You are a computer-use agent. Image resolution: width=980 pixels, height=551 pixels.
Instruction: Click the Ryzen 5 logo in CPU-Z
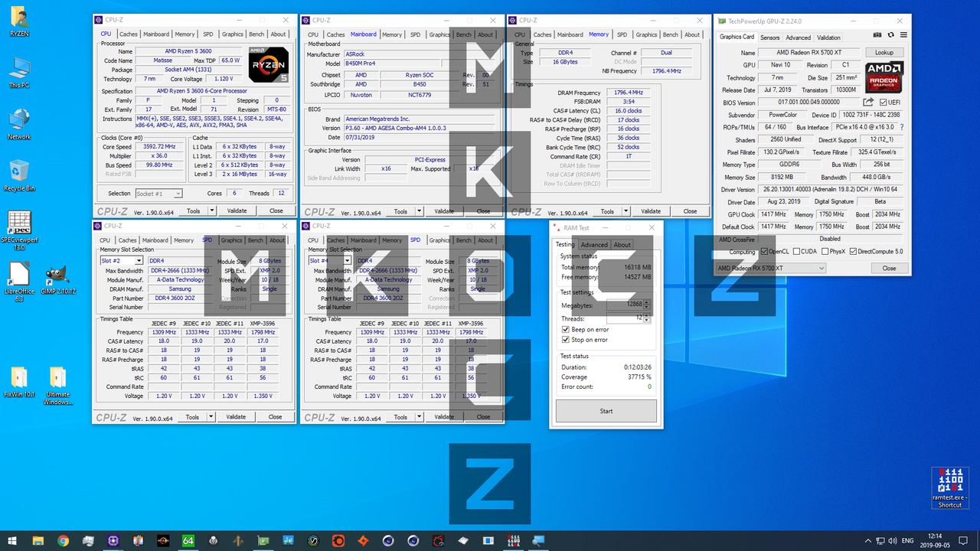[269, 65]
